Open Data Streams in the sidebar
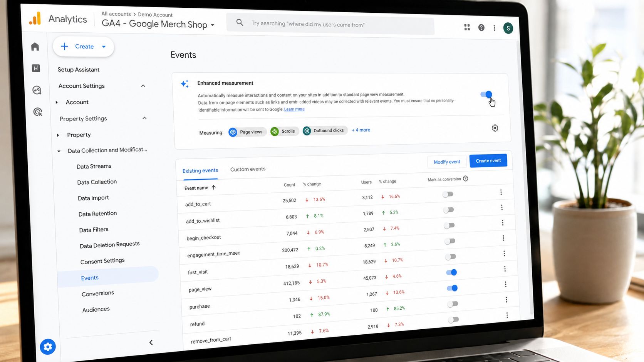 click(x=94, y=166)
